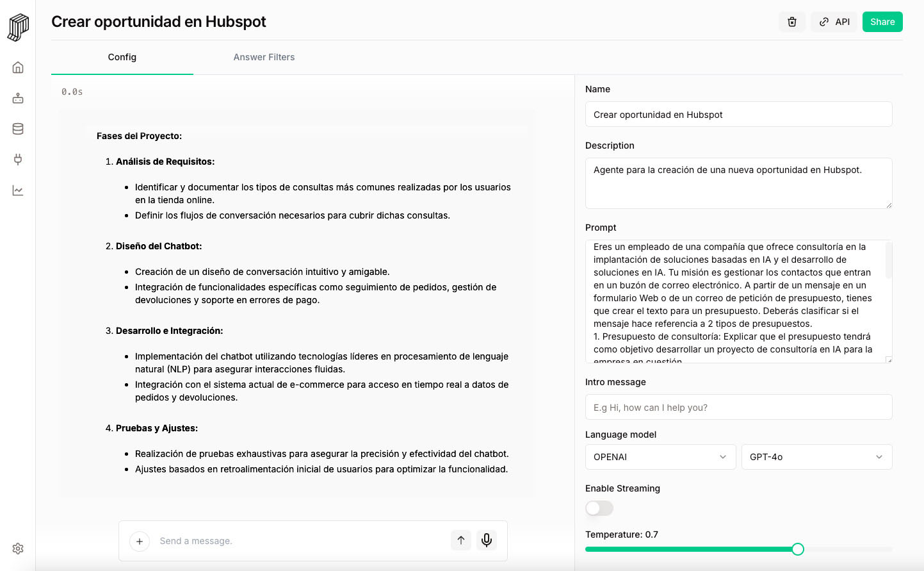
Task: Click the "Crear oportunidad en Hubspot" page title
Action: (159, 22)
